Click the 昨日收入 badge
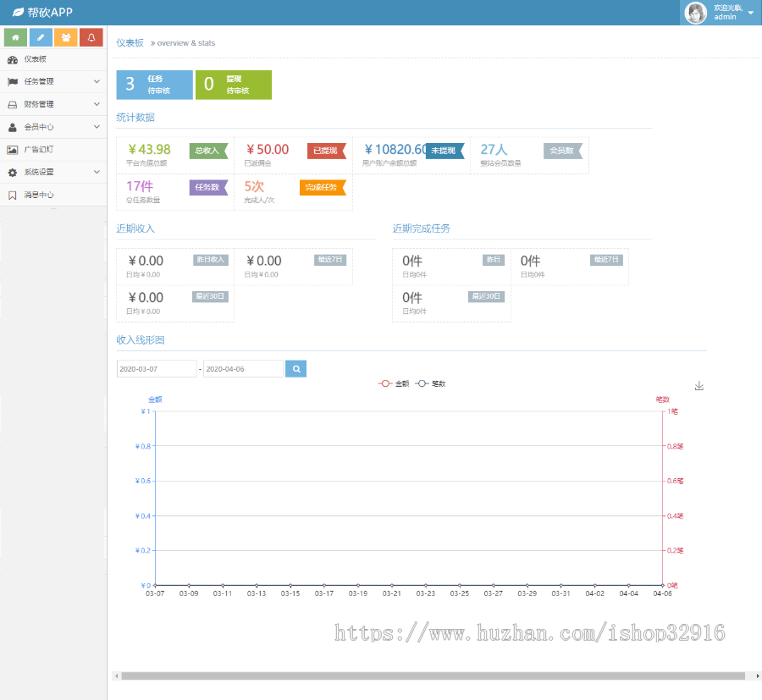The image size is (762, 700). point(211,260)
